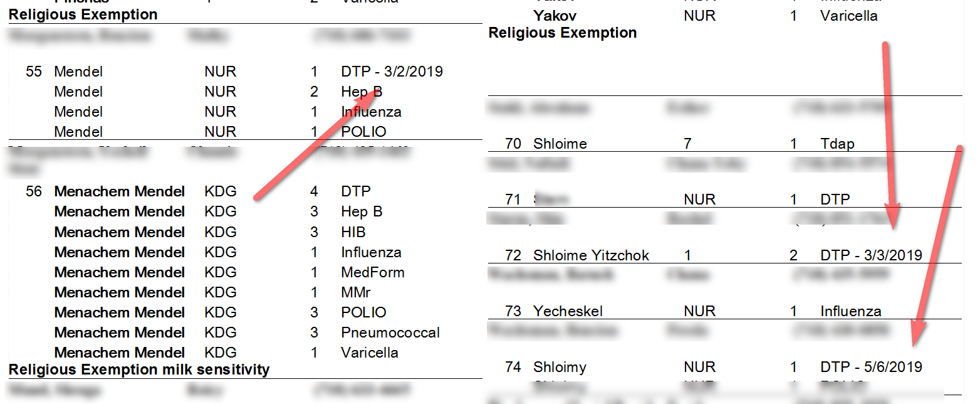980x404 pixels.
Task: Select the 'HIB' entry for Menachem Mendel
Action: click(353, 232)
